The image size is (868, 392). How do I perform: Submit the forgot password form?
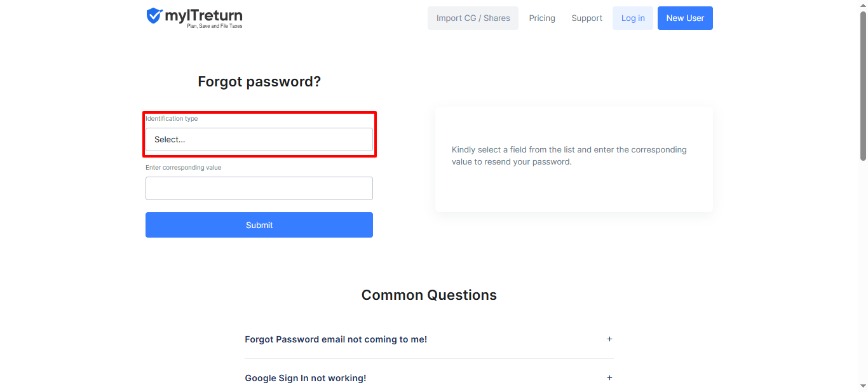[259, 225]
